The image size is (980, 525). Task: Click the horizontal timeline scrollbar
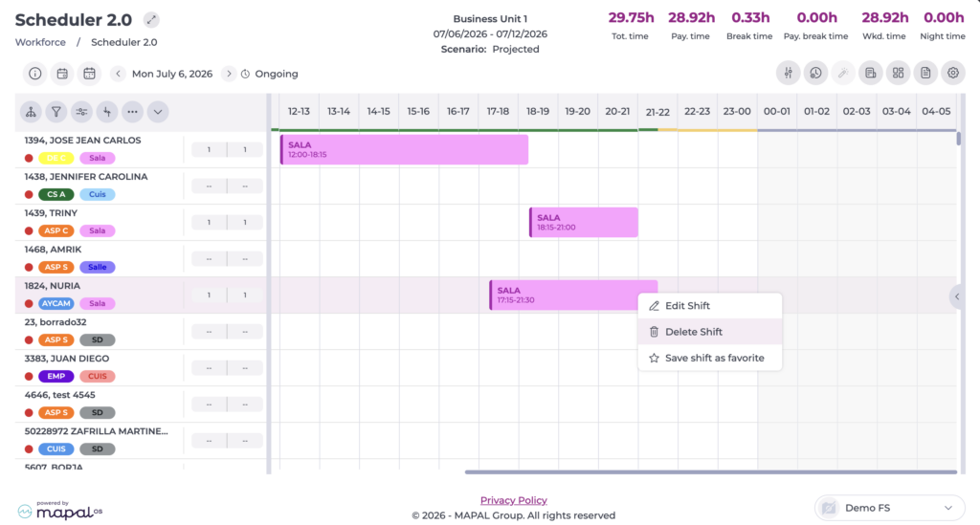711,472
